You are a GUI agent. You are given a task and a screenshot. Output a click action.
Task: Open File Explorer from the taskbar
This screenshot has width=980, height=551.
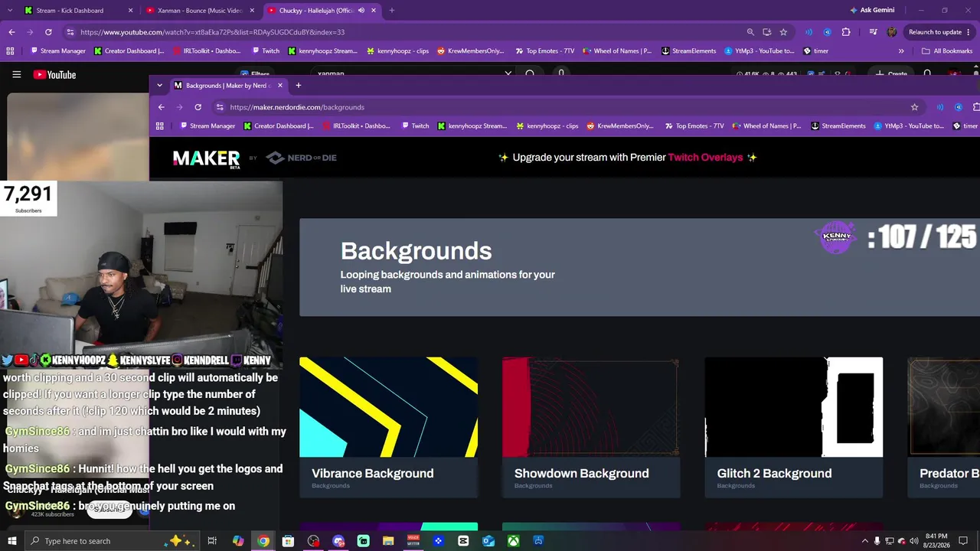coord(388,541)
